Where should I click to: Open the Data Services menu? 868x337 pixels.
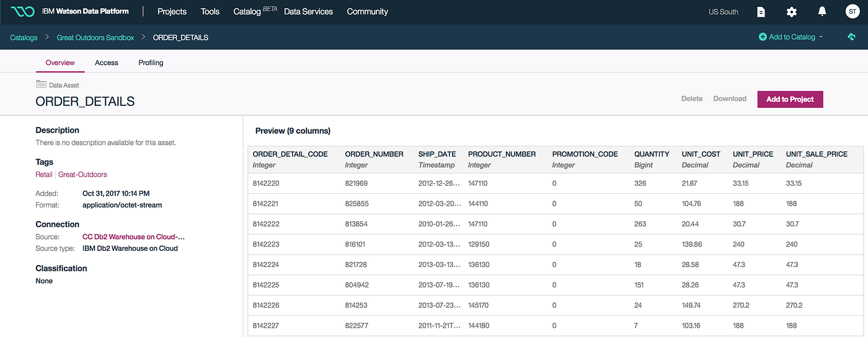(308, 12)
